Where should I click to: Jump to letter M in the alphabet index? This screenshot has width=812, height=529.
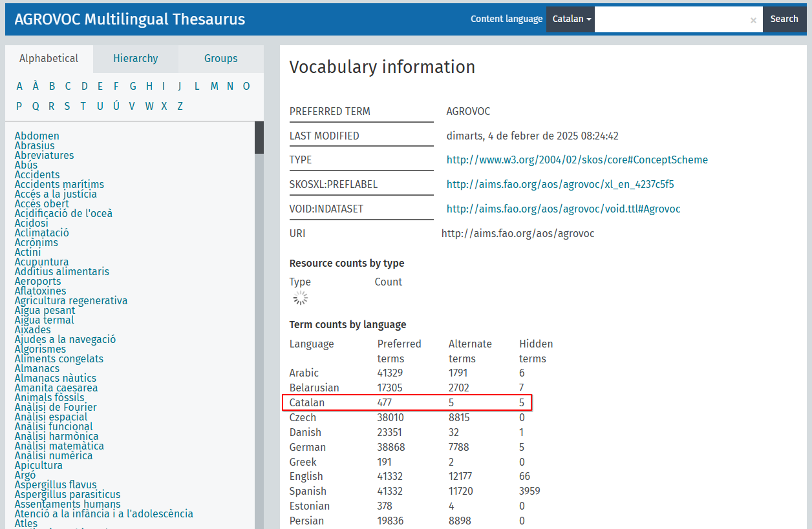click(x=214, y=87)
